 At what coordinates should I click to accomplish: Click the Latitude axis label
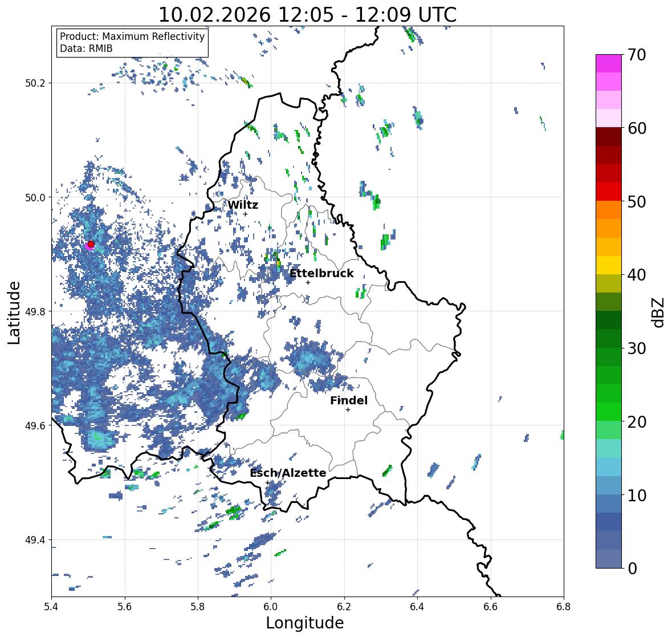(14, 313)
